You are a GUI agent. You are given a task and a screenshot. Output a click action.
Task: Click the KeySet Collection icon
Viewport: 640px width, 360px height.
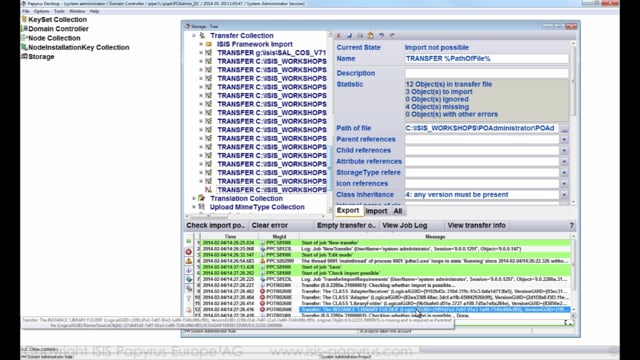pyautogui.click(x=24, y=19)
